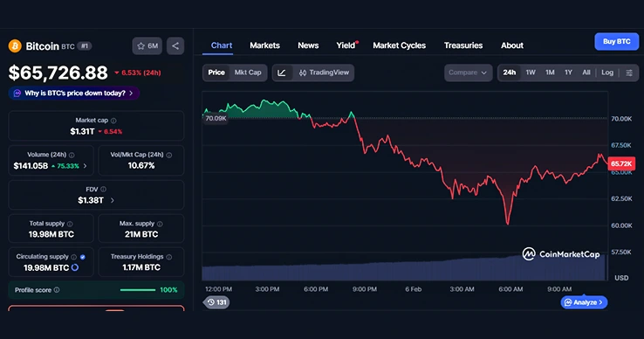The height and width of the screenshot is (339, 644).
Task: Open the Treasuries tab
Action: (x=463, y=45)
